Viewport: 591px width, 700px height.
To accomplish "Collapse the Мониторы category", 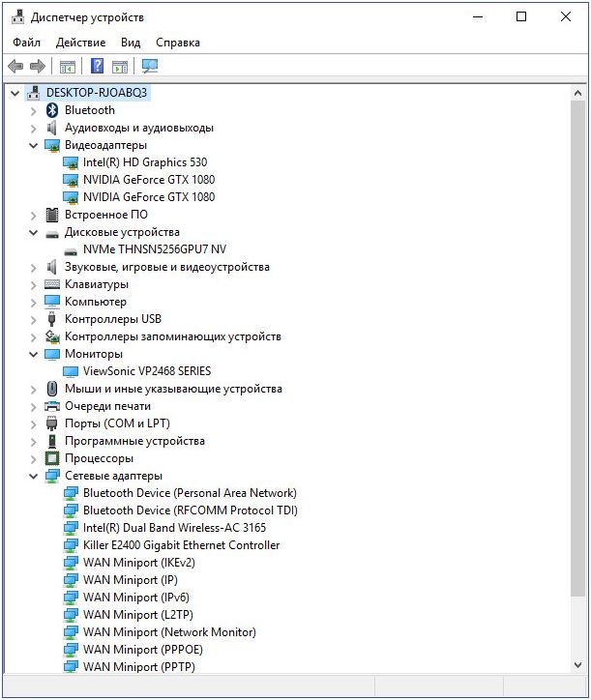I will pyautogui.click(x=34, y=354).
